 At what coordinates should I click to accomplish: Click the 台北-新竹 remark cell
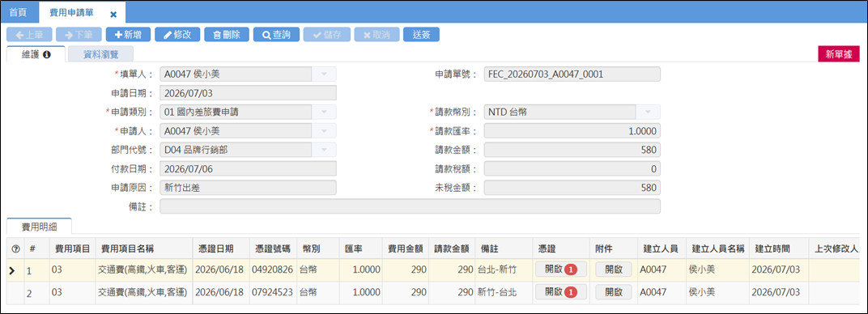tap(503, 269)
